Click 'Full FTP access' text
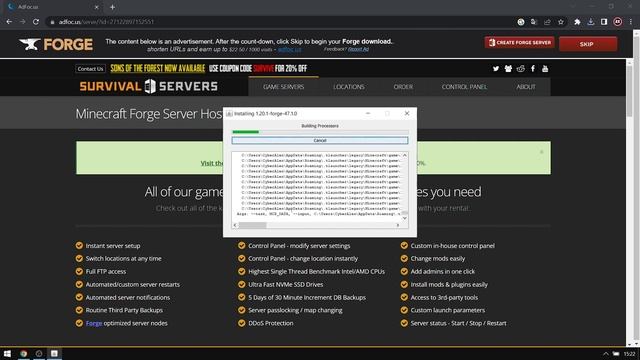The height and width of the screenshot is (360, 640). [106, 271]
